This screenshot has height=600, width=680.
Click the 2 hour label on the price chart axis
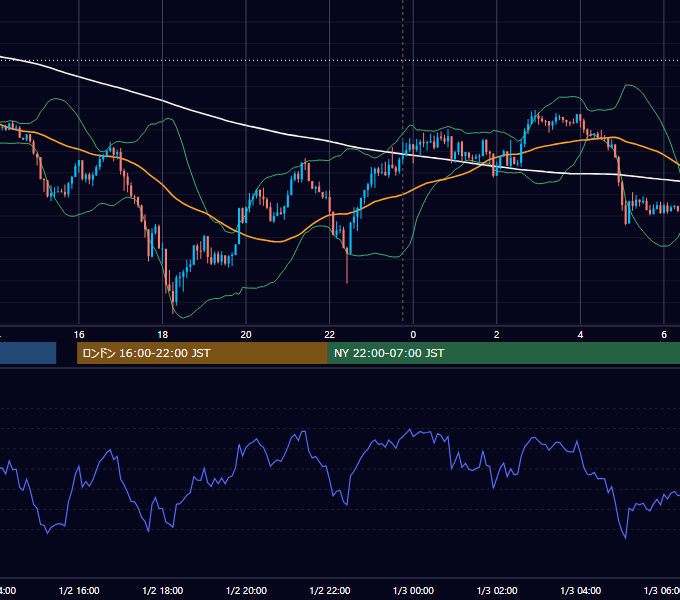497,335
